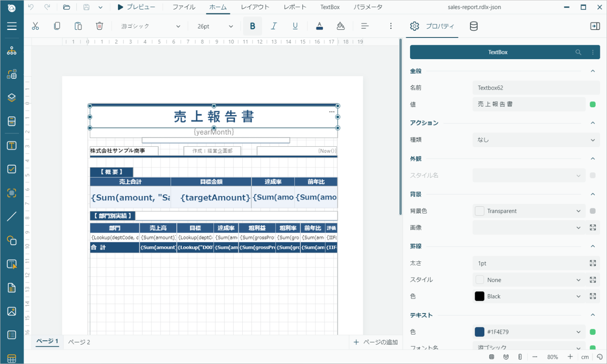Click the プレビュー button
Viewport: 607px width, 364px height.
click(x=136, y=7)
